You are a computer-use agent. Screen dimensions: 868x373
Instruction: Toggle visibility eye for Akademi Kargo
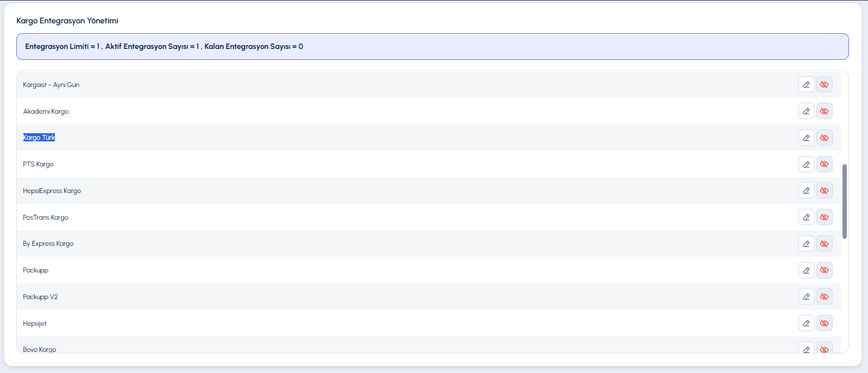coord(824,111)
